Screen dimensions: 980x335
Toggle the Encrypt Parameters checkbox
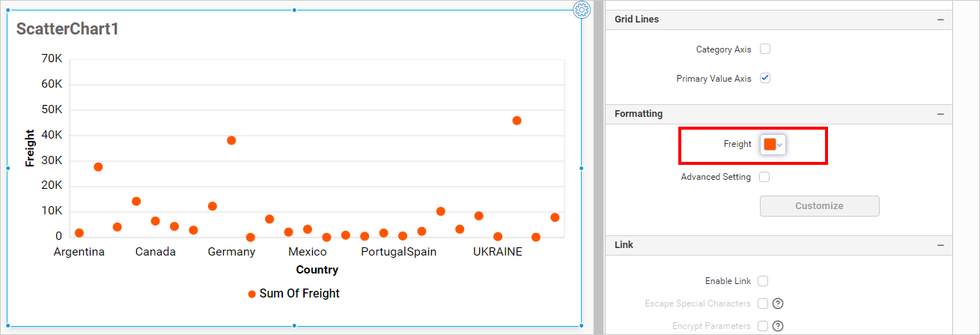tap(763, 326)
